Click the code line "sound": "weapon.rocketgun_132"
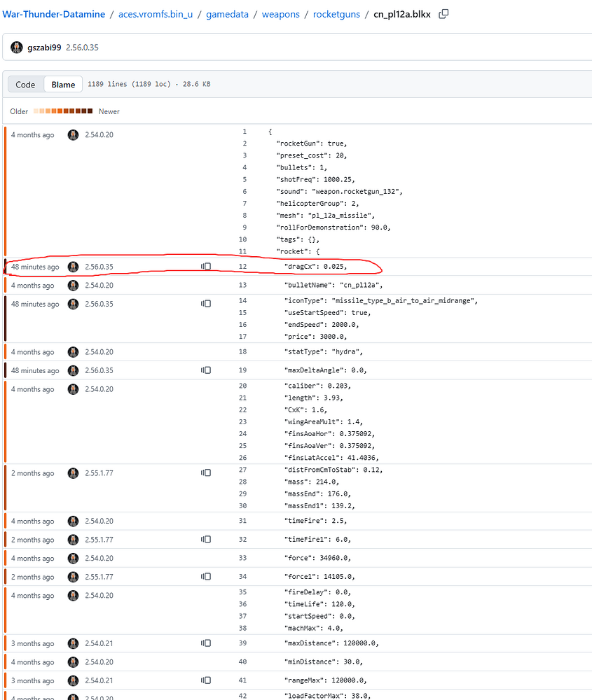This screenshot has height=700, width=592. pyautogui.click(x=339, y=192)
